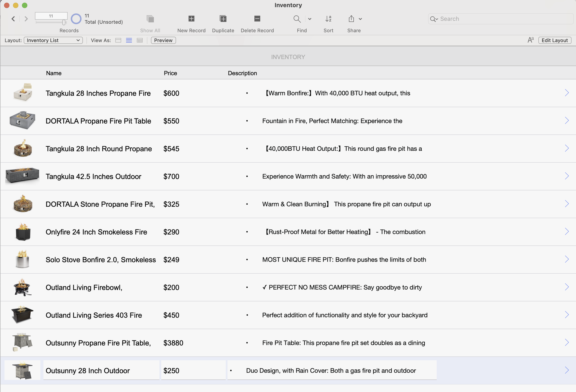Click Tangkula 28 Inches Propane Fire thumbnail
The height and width of the screenshot is (392, 576).
click(x=23, y=92)
